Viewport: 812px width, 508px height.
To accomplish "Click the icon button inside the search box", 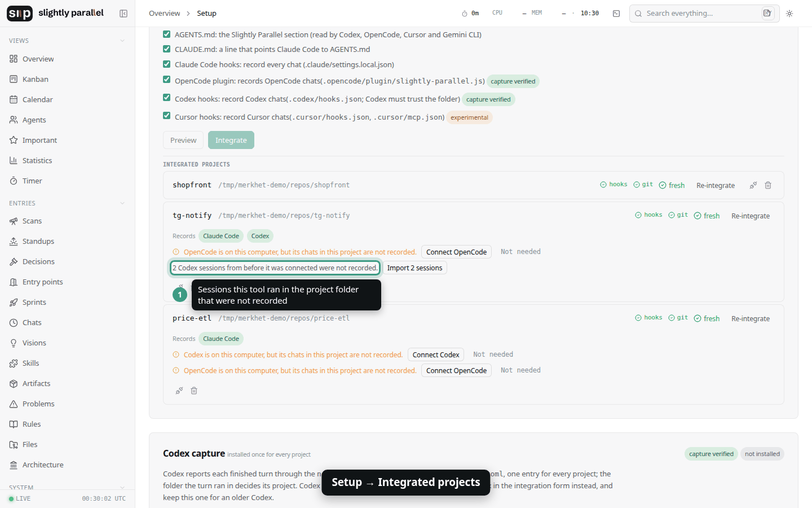I will [767, 14].
